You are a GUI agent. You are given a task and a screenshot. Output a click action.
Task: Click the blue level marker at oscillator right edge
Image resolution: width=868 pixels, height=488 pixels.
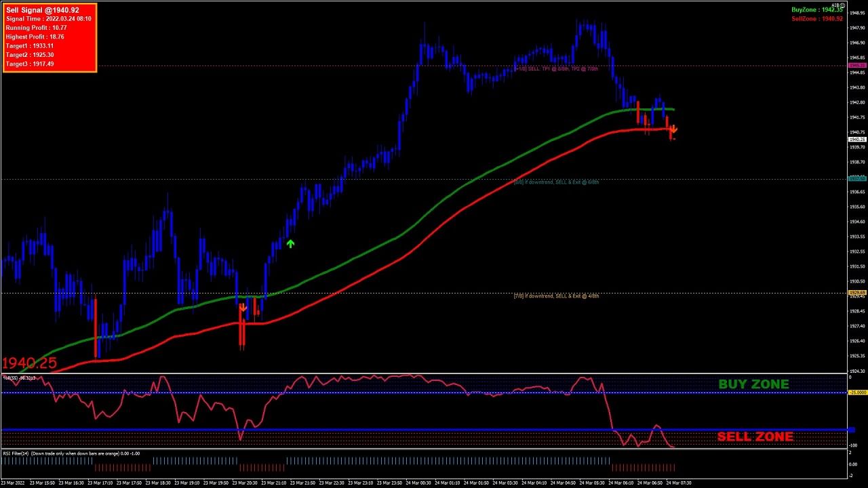point(853,430)
